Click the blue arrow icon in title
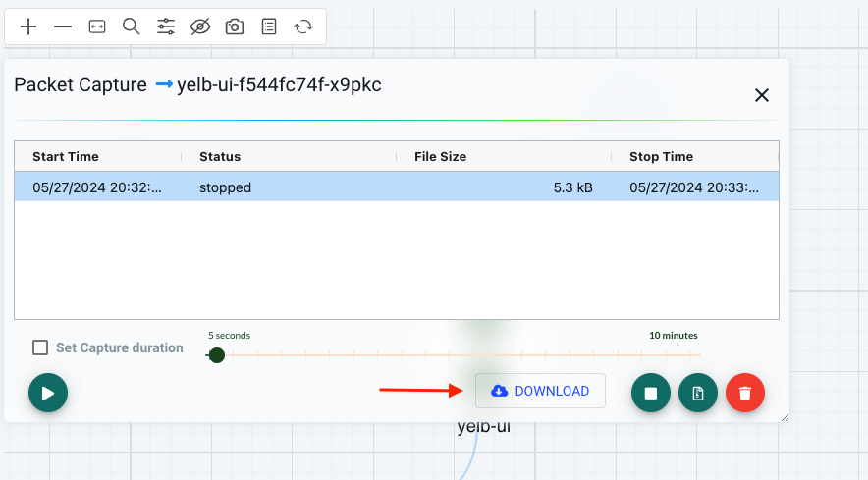Viewport: 868px width, 480px height. point(164,84)
